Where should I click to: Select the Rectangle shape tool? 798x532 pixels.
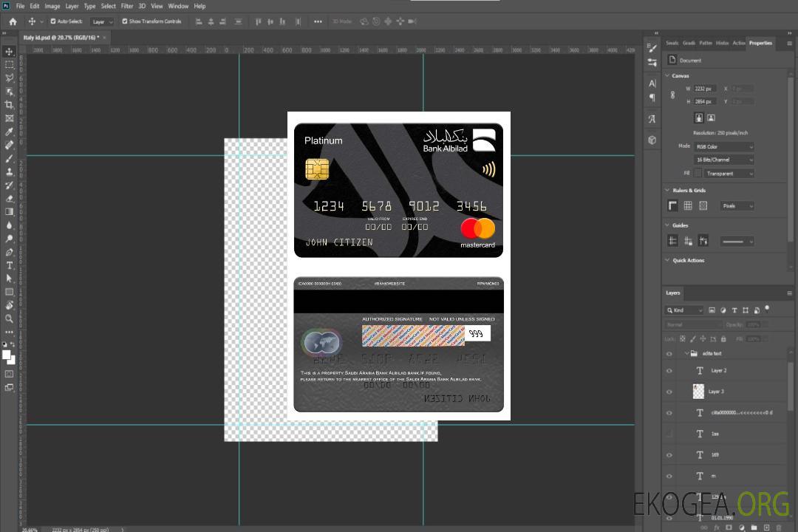click(x=9, y=292)
